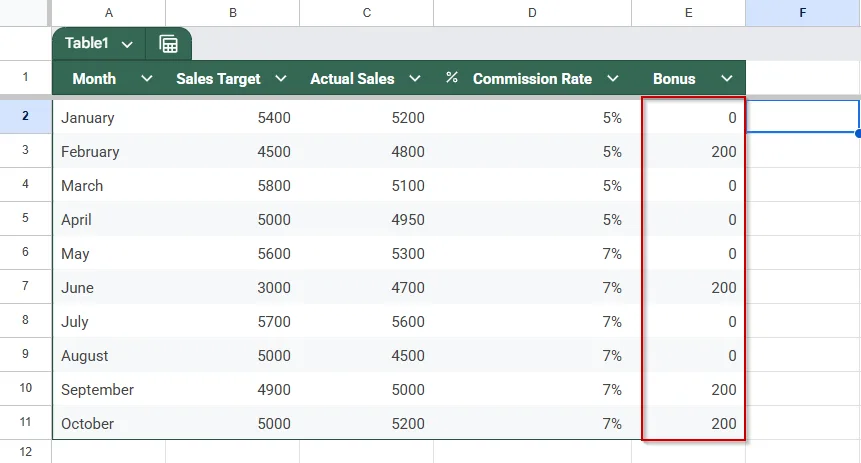Select October's Bonus value 200
This screenshot has height=463, width=861.
[689, 423]
